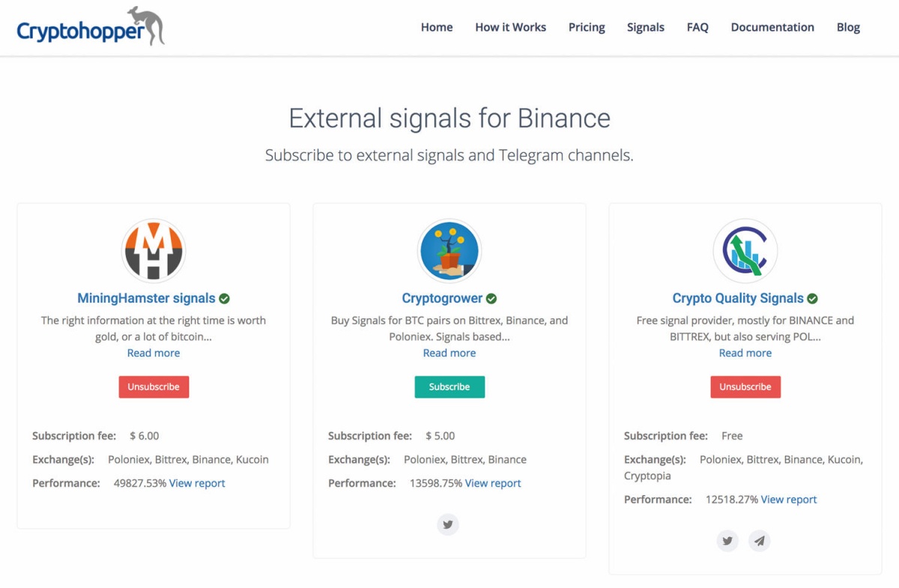Click the Cryptogrower plant avatar icon
The image size is (899, 588).
[449, 250]
